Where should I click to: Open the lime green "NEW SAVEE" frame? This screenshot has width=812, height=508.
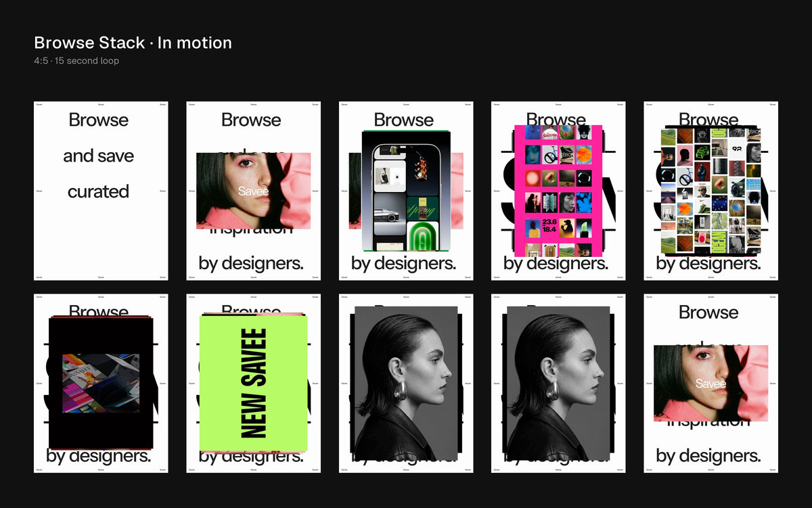pyautogui.click(x=254, y=383)
